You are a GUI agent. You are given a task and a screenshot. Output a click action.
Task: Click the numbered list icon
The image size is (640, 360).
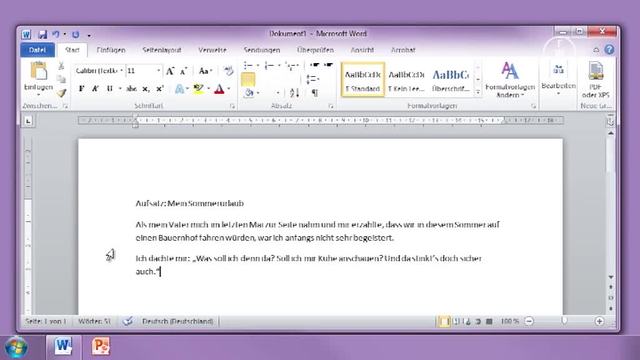coord(269,65)
